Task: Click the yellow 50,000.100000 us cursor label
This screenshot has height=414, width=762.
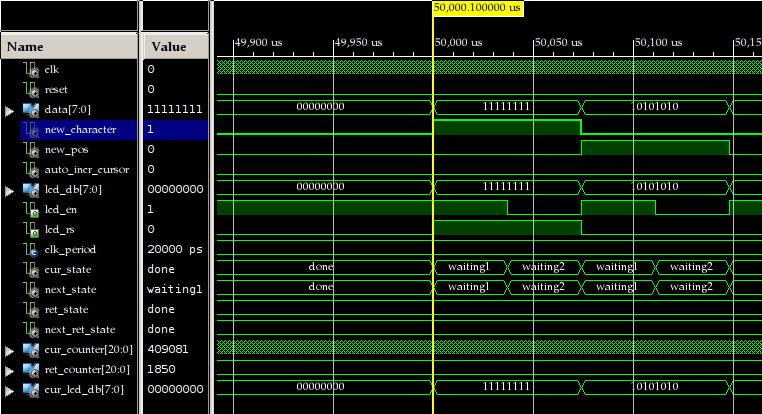Action: pyautogui.click(x=478, y=8)
